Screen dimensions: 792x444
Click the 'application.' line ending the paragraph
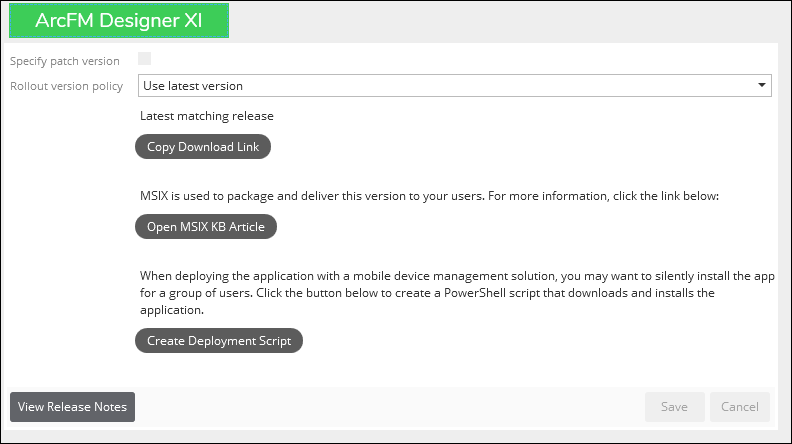pyautogui.click(x=172, y=310)
